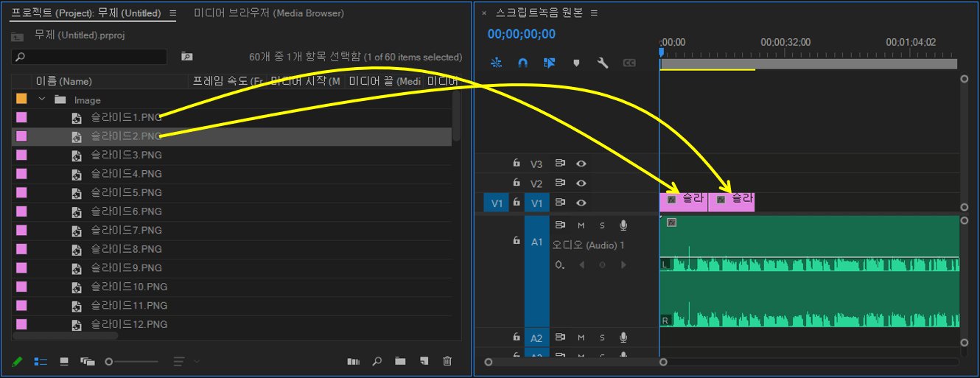The image size is (980, 378).
Task: Toggle V1 sync lock icon
Action: (x=560, y=202)
